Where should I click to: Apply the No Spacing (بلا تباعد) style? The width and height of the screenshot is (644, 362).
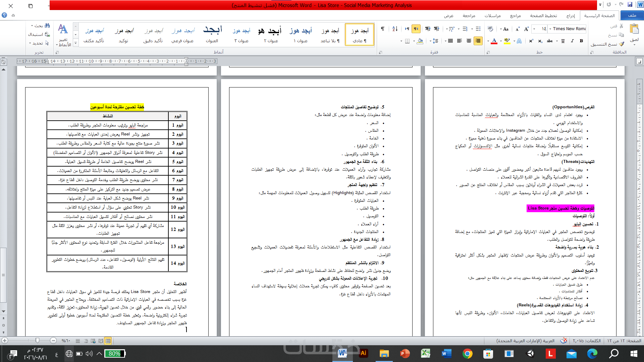tap(330, 35)
